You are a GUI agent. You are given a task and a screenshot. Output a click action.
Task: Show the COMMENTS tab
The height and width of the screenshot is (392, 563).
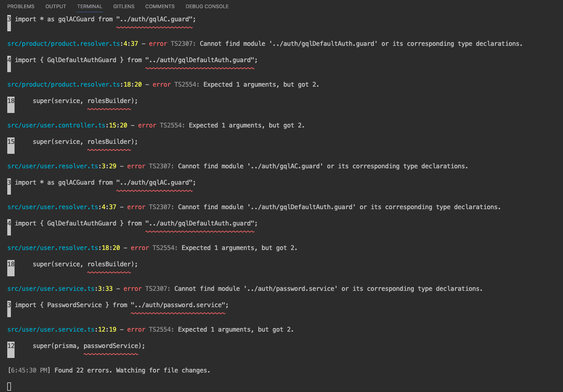point(160,6)
